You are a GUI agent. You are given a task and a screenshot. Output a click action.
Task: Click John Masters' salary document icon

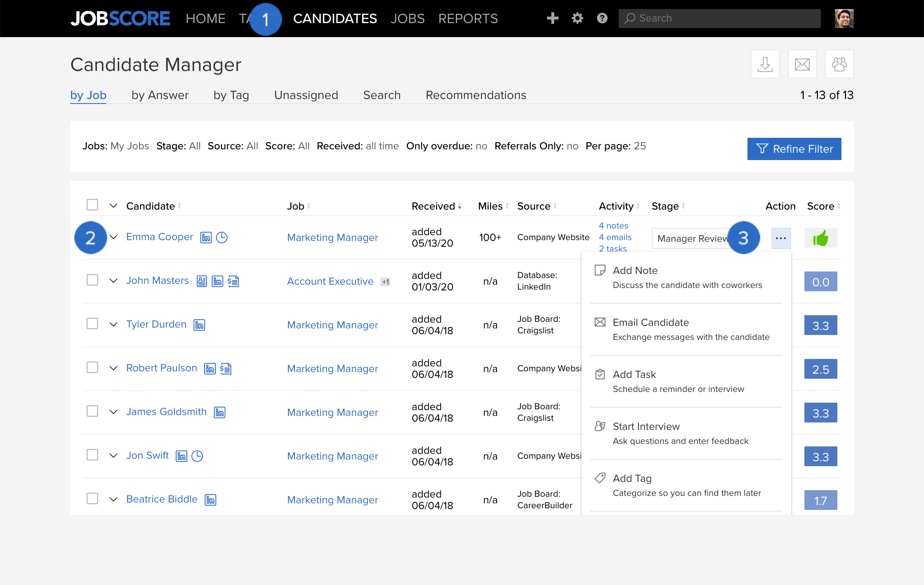[x=233, y=281]
